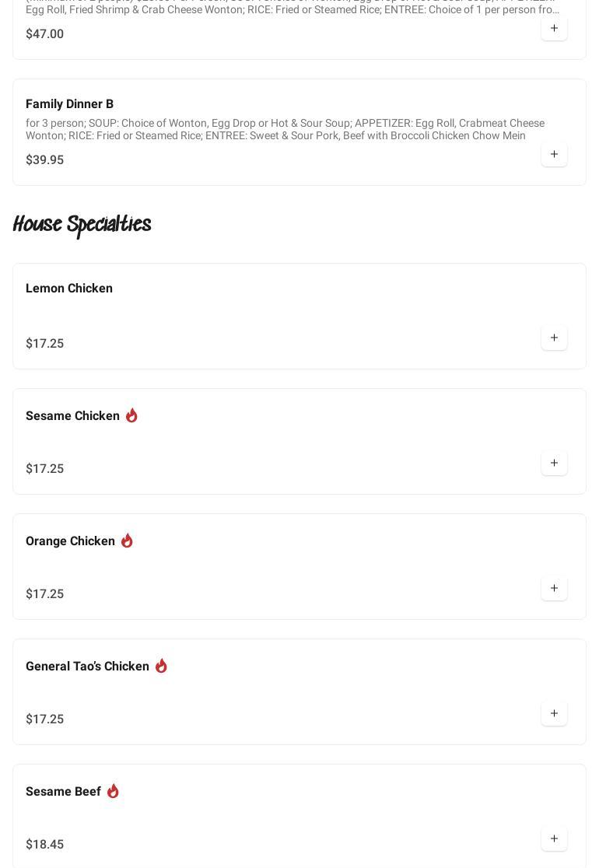The width and height of the screenshot is (599, 868).
Task: Open the Orange Chicken item name
Action: [x=70, y=541]
